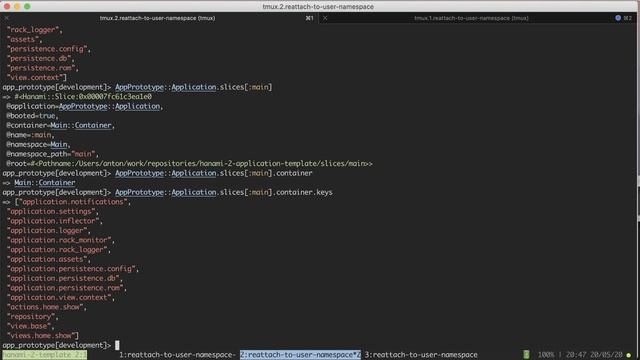This screenshot has width=640, height=360.
Task: Click the @name=:main line
Action: click(x=31, y=135)
